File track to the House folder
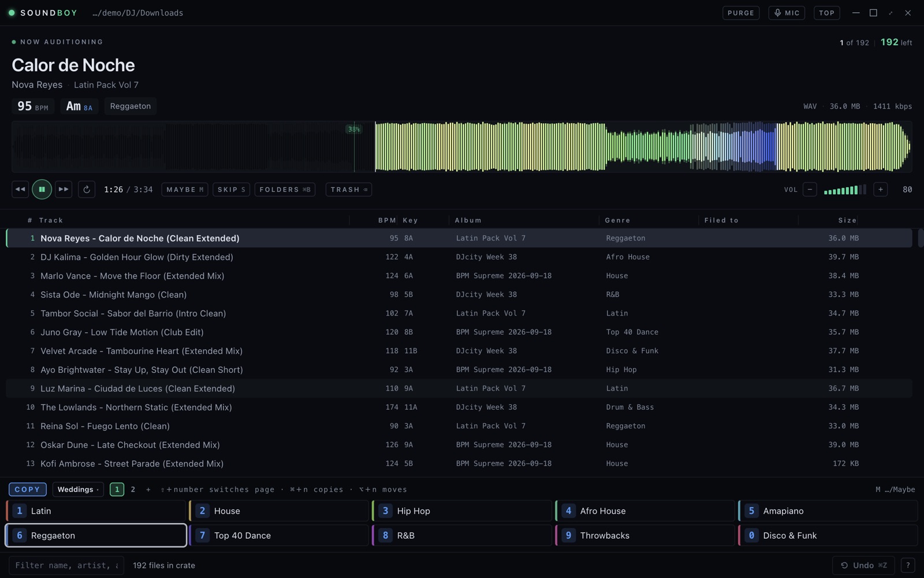Screen dimensions: 924x578 point(279,511)
